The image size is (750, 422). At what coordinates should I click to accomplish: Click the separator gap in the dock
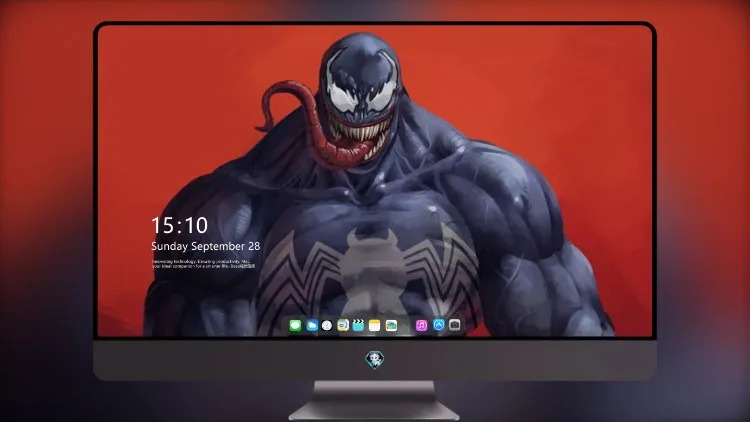pyautogui.click(x=407, y=325)
